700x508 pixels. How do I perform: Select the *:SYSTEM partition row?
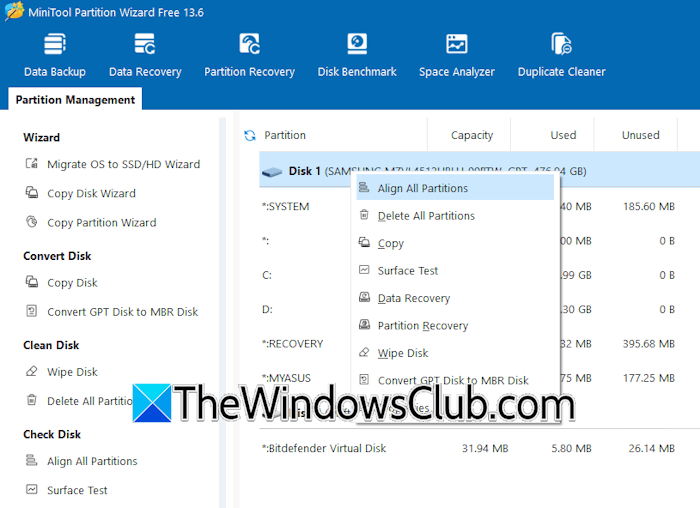pyautogui.click(x=479, y=206)
